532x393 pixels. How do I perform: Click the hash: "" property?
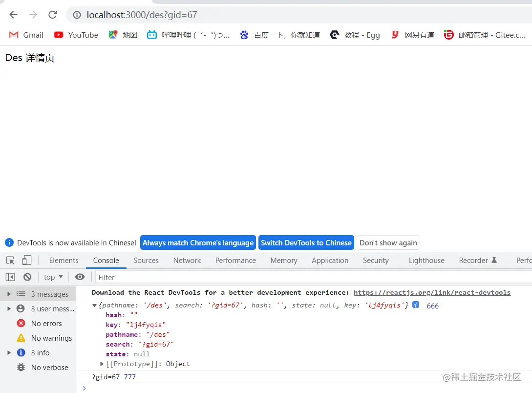pyautogui.click(x=122, y=315)
